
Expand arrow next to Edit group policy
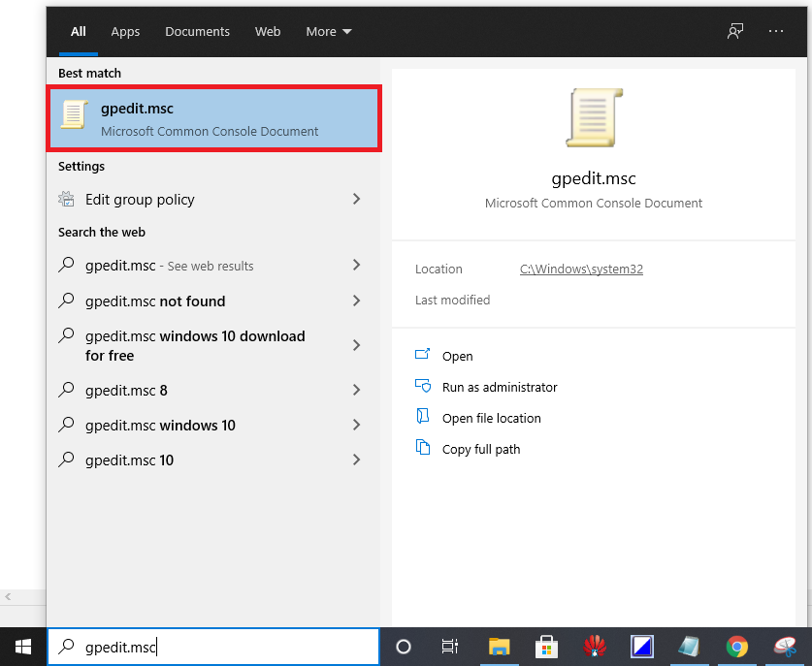356,200
